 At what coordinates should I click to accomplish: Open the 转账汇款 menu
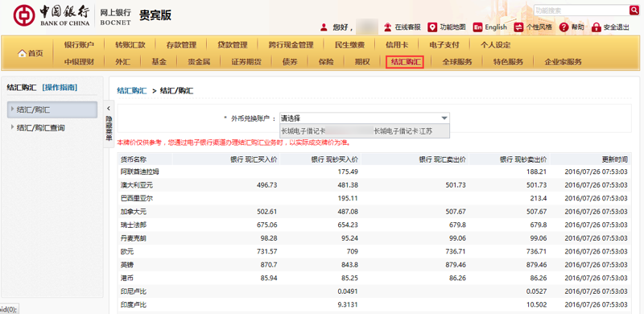(130, 45)
